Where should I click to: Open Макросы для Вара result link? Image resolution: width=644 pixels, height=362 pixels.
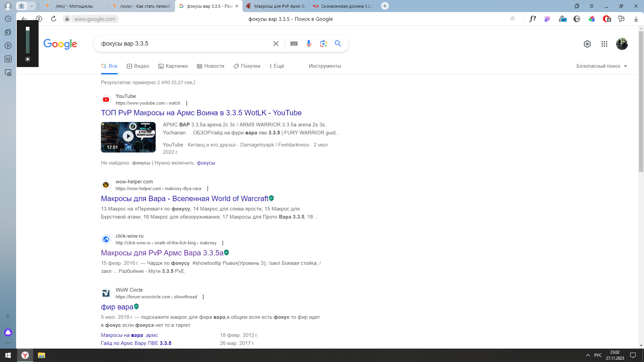click(x=184, y=199)
